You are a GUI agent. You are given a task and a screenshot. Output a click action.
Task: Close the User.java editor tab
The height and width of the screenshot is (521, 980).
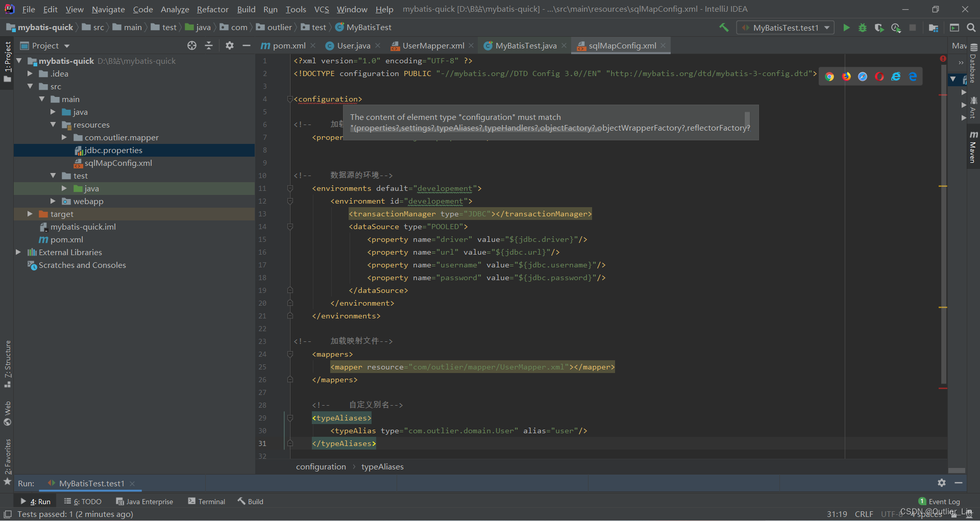click(x=378, y=45)
